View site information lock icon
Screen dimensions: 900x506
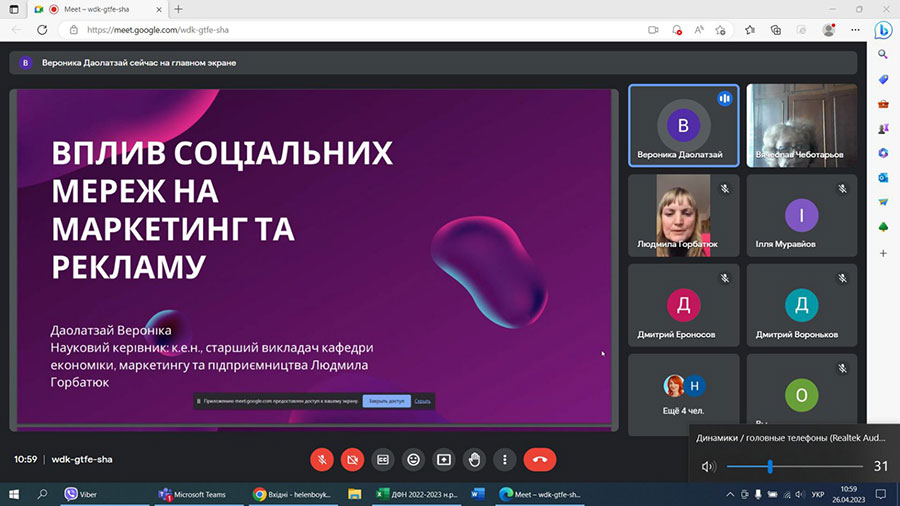[73, 30]
